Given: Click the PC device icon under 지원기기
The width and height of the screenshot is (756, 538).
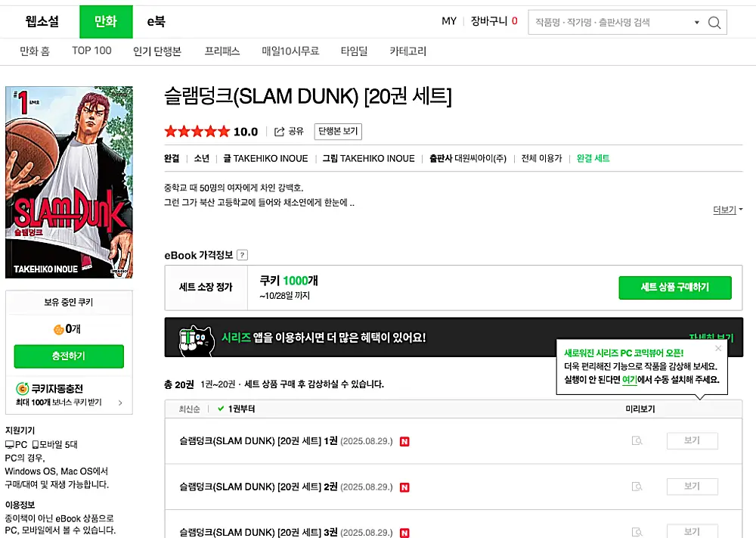Looking at the screenshot, I should click(x=10, y=444).
